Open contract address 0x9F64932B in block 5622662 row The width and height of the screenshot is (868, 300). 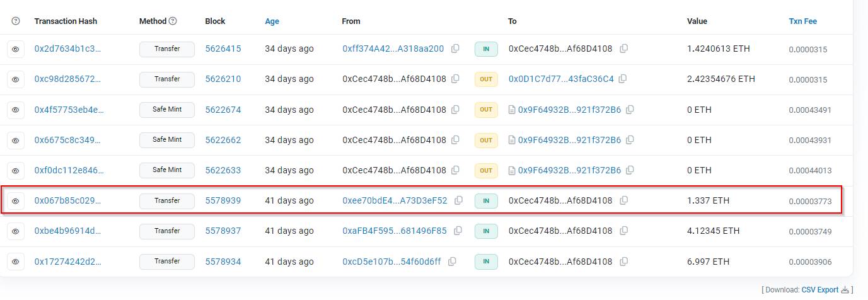pyautogui.click(x=569, y=140)
